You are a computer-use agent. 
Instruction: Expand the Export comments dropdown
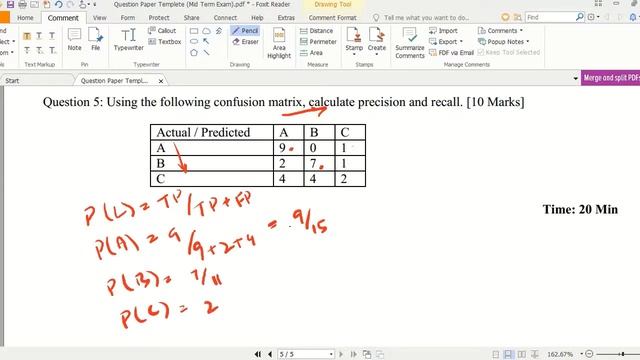point(461,42)
